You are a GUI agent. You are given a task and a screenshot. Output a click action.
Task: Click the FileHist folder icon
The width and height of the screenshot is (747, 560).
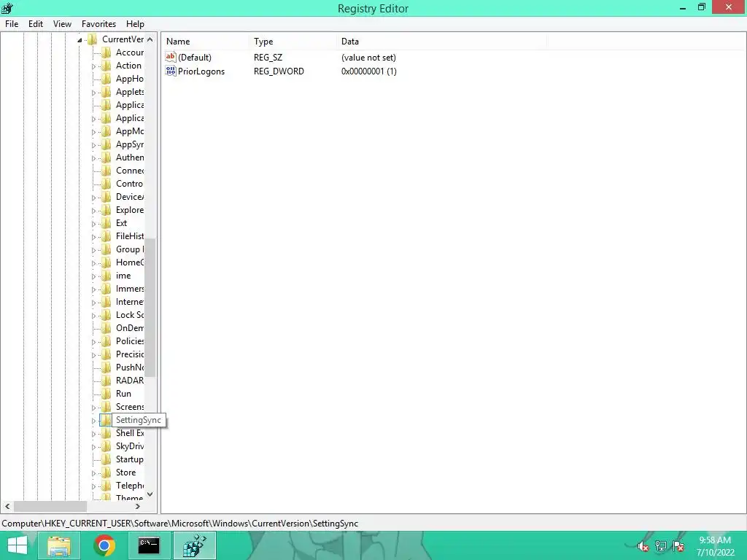106,236
